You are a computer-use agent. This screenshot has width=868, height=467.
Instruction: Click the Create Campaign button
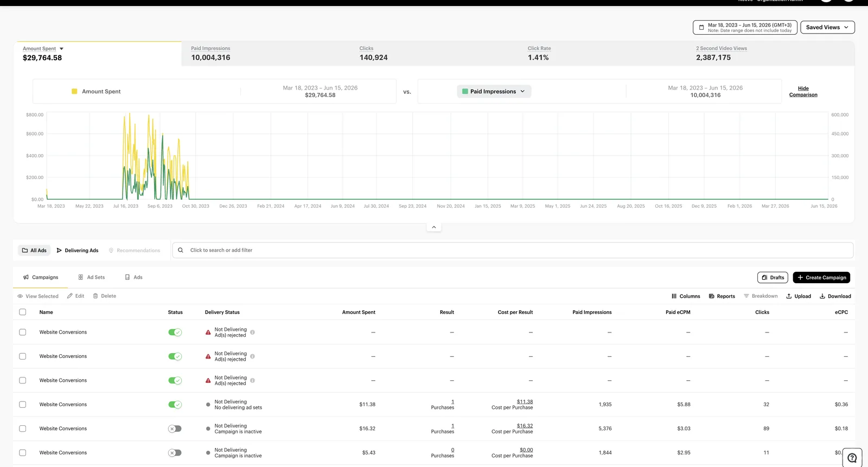click(821, 278)
